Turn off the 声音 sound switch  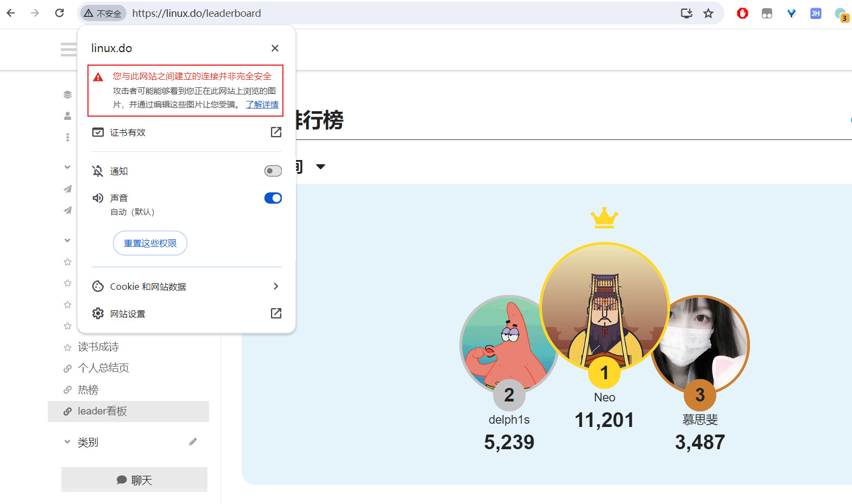tap(273, 198)
